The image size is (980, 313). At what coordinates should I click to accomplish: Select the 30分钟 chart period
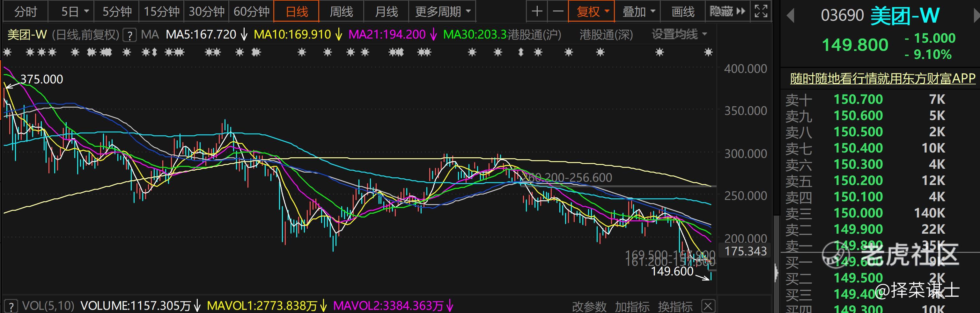207,12
